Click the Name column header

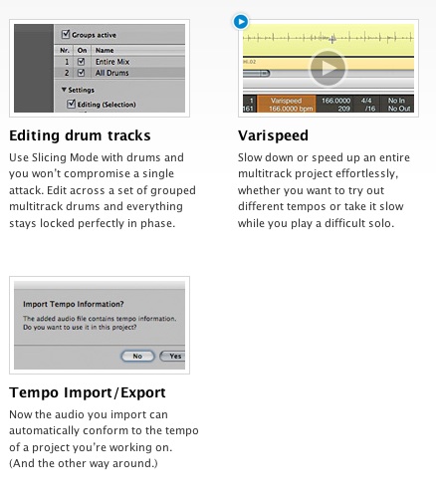tap(105, 51)
